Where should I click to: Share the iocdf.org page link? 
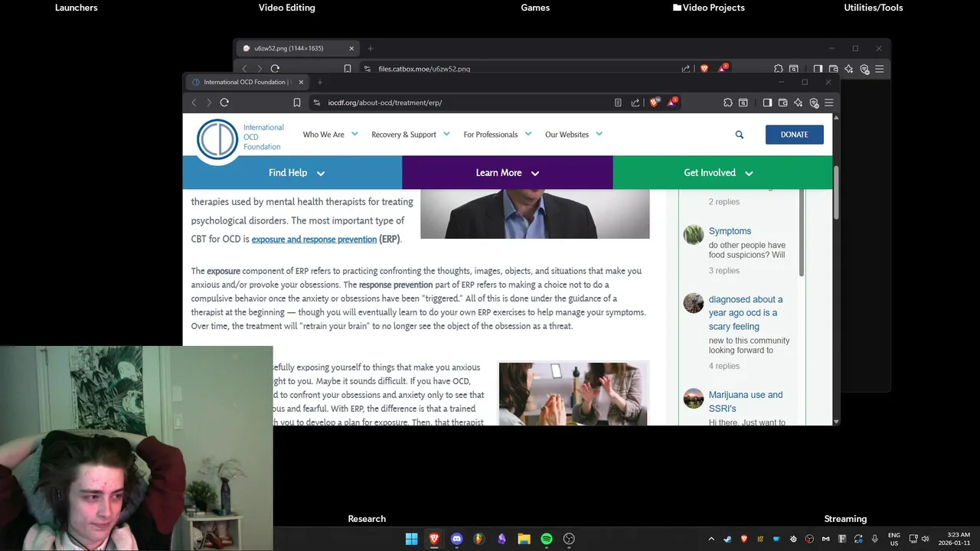tap(635, 103)
